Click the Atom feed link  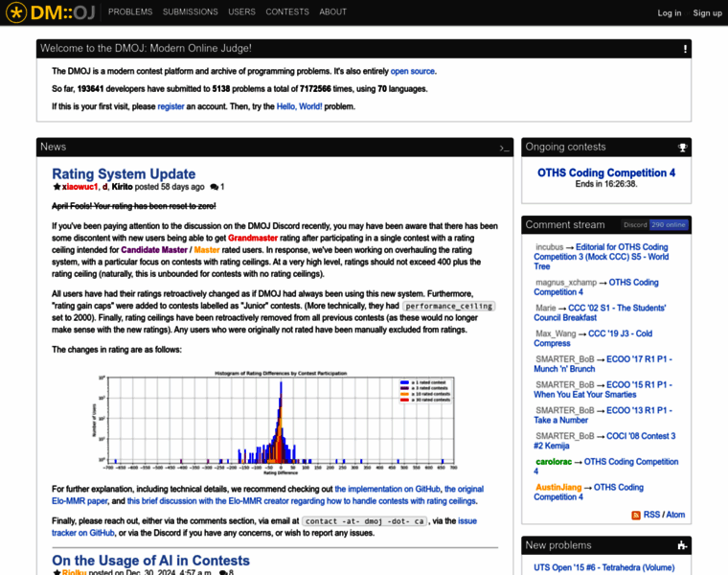pos(675,515)
